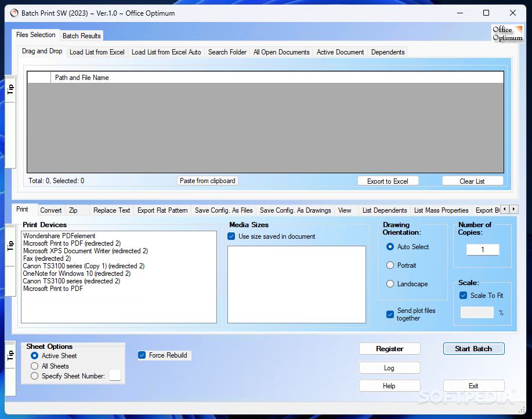The image size is (532, 419).
Task: Click Export to Excel button
Action: [x=388, y=181]
